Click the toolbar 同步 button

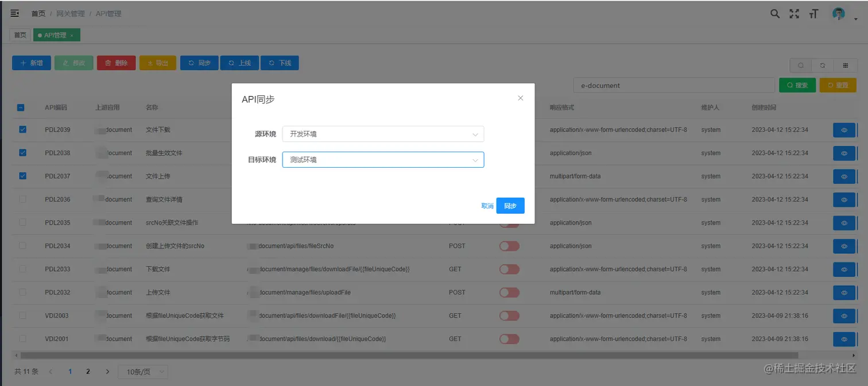199,63
